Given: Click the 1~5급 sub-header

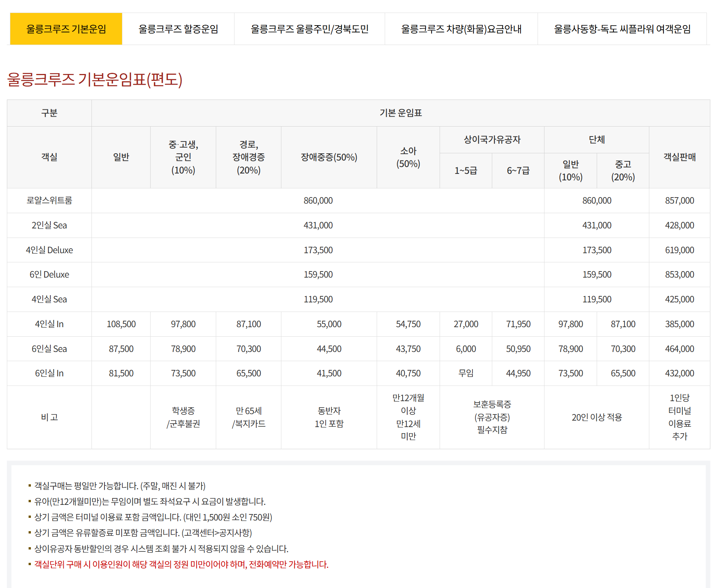Looking at the screenshot, I should (466, 170).
